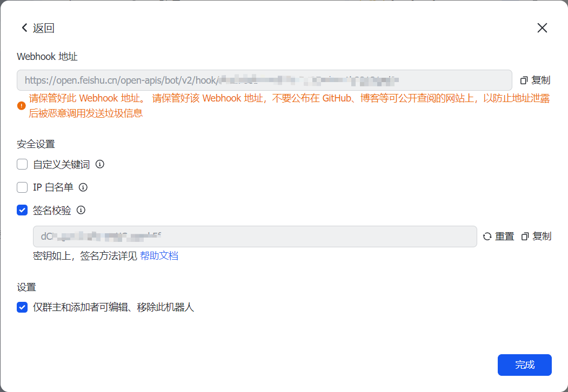Uncheck 仅群主和添加者可编辑 checkbox
This screenshot has width=568, height=392.
22,307
